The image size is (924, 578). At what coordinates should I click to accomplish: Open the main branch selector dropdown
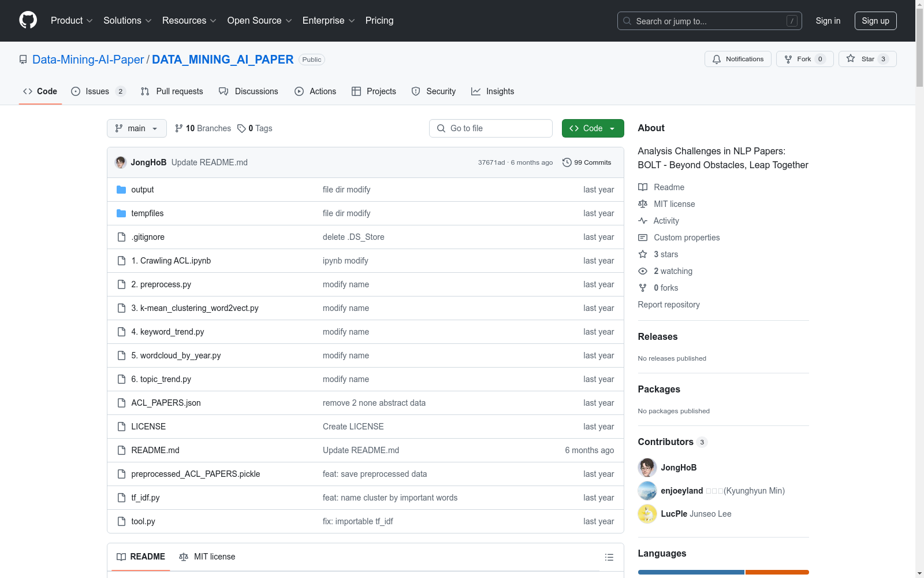pyautogui.click(x=137, y=128)
